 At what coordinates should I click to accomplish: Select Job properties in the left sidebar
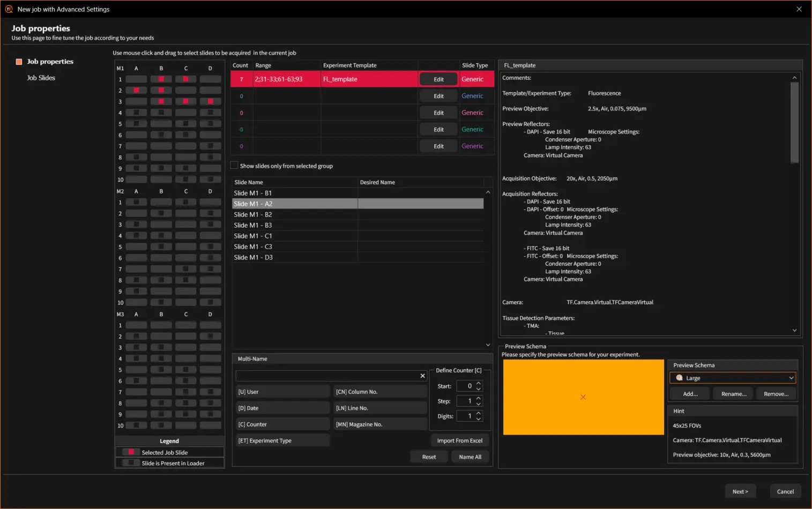pos(50,62)
